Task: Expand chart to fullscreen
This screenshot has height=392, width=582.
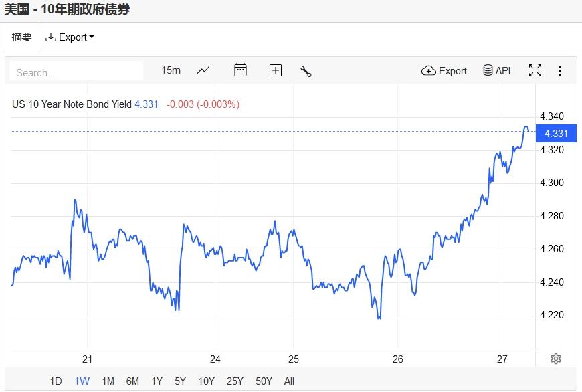Action: tap(535, 70)
